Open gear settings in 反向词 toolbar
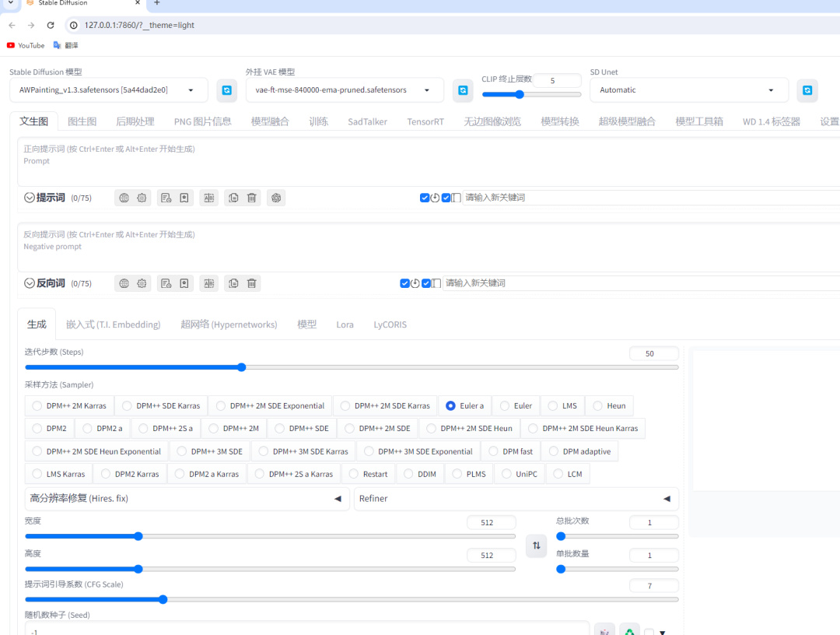The image size is (840, 635). pos(142,283)
